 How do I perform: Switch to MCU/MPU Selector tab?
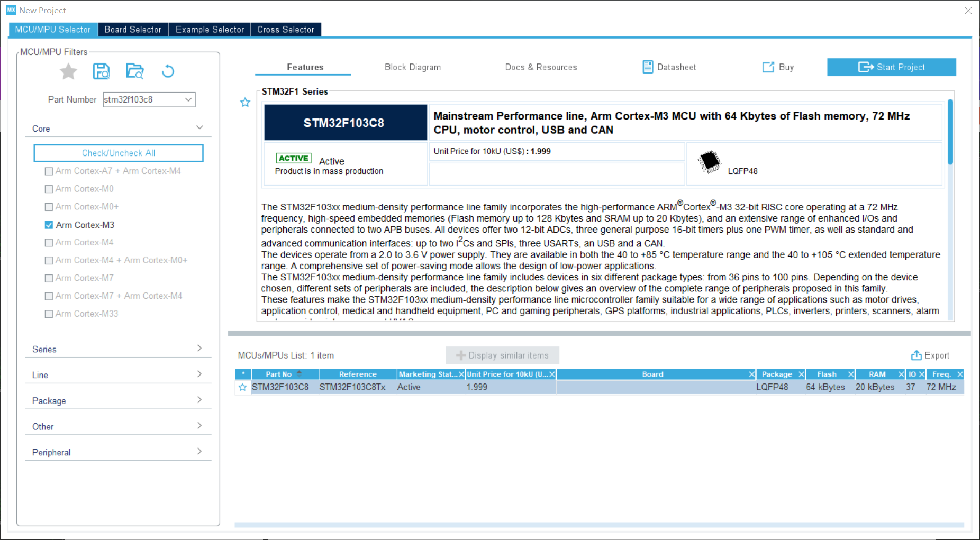pyautogui.click(x=53, y=30)
